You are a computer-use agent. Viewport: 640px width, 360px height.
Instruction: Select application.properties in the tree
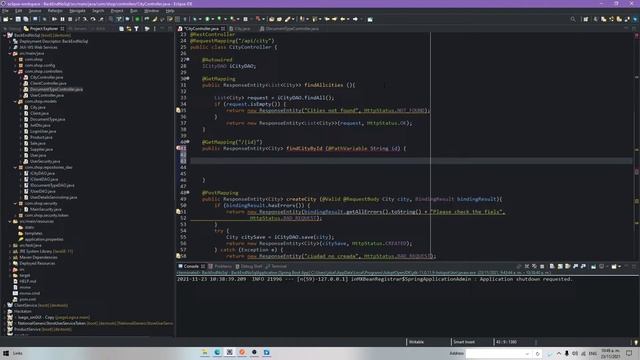coord(44,239)
